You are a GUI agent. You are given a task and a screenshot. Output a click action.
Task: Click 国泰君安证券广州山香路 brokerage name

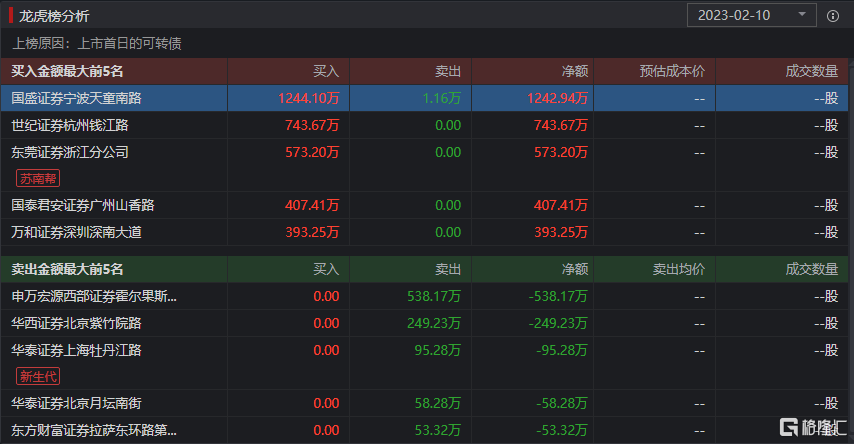coord(83,205)
